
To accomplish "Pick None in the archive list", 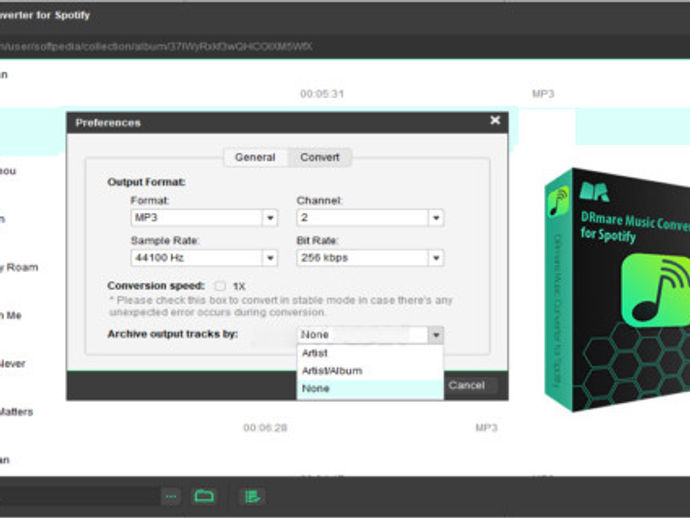I will tap(370, 389).
